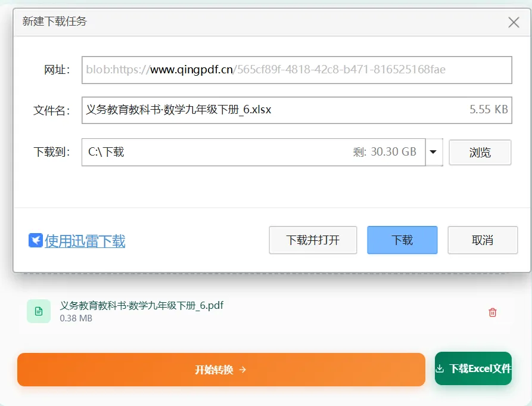The height and width of the screenshot is (406, 532).
Task: Click the download icon on Excel button
Action: 440,368
